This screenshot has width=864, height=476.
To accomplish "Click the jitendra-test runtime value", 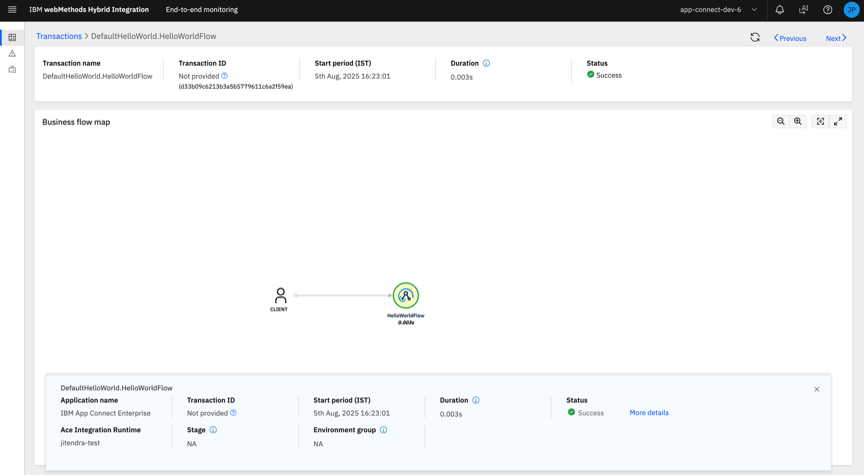I will (x=80, y=443).
